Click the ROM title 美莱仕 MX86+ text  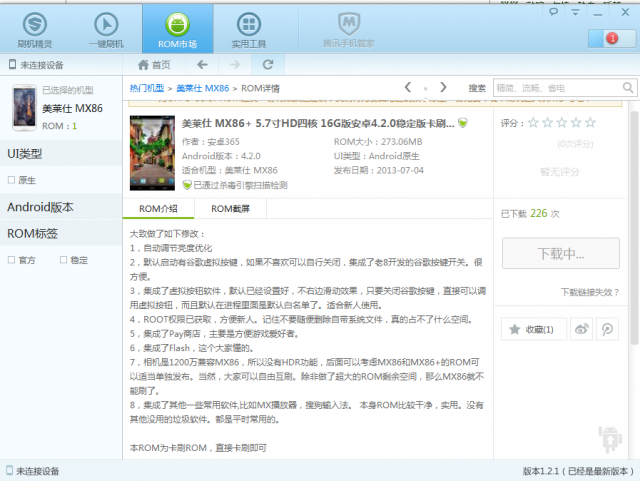pyautogui.click(x=318, y=123)
